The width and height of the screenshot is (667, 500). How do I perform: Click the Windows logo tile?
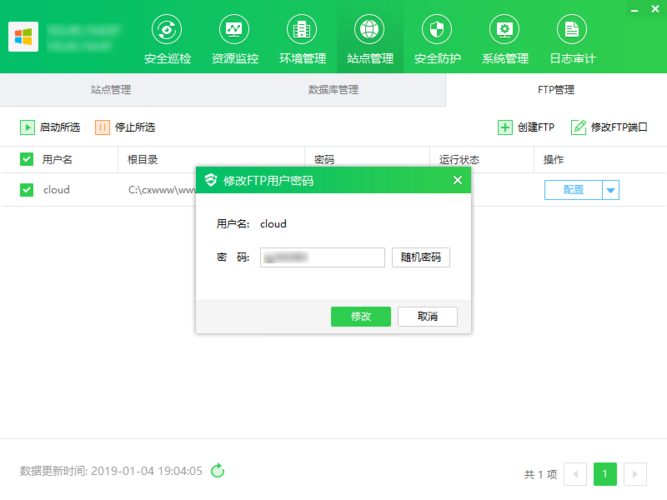pos(23,37)
